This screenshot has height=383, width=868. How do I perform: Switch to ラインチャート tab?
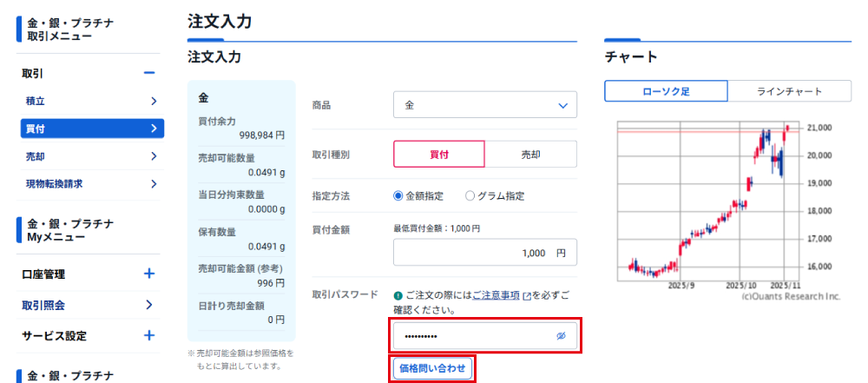(x=789, y=92)
